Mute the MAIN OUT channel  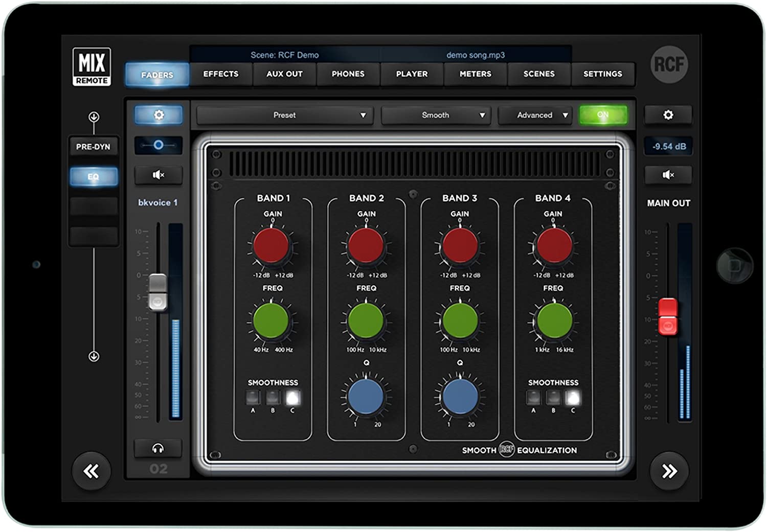click(668, 175)
